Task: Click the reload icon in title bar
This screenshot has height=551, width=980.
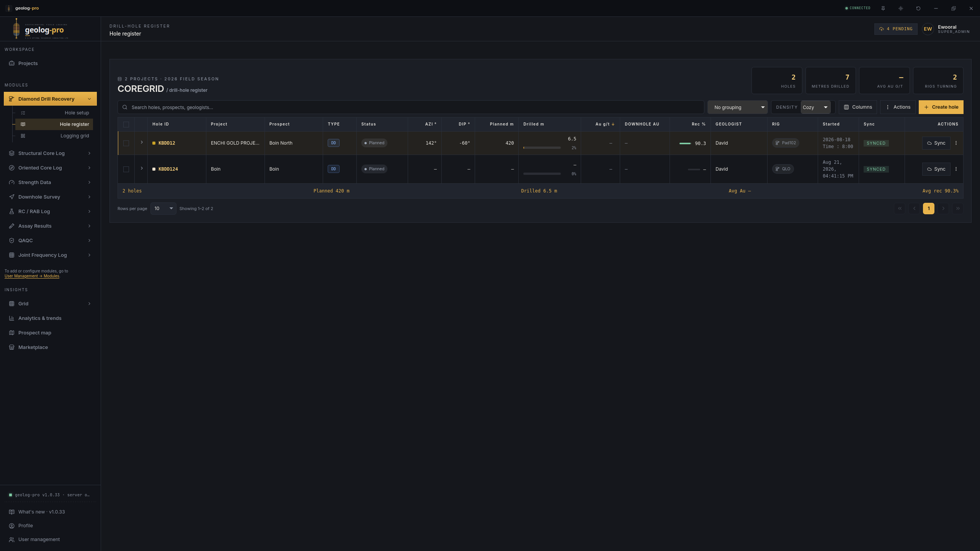Action: tap(918, 8)
